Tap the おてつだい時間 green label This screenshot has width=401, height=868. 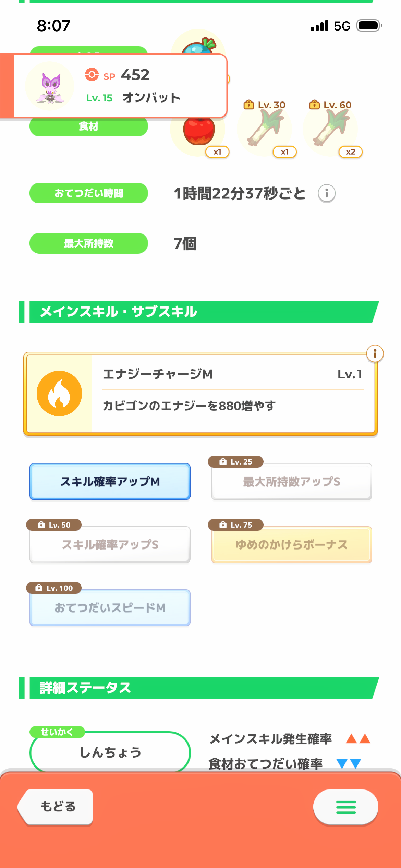click(89, 193)
